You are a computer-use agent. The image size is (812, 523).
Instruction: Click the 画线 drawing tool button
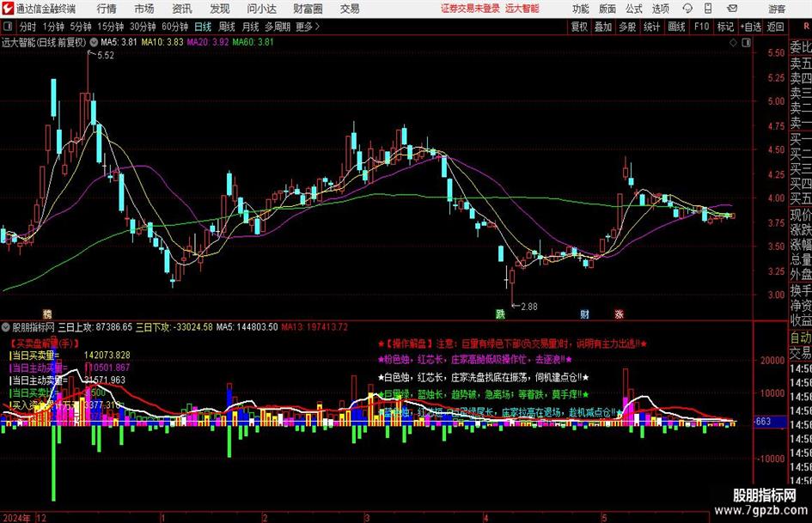[x=676, y=27]
